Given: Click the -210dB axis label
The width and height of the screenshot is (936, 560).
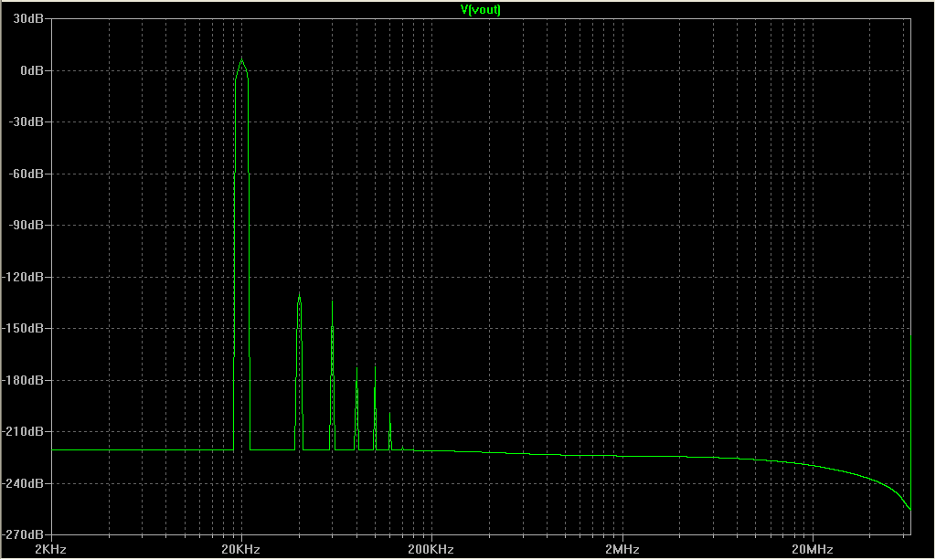Looking at the screenshot, I should [x=23, y=432].
